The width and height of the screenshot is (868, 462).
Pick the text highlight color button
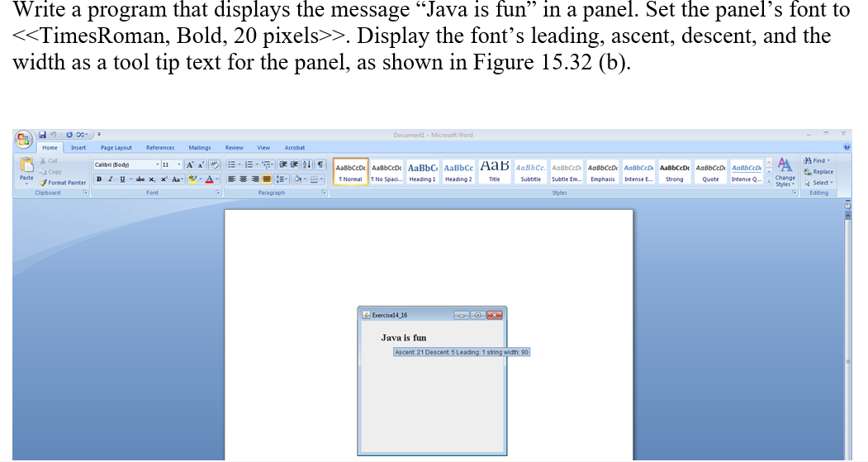pos(192,179)
